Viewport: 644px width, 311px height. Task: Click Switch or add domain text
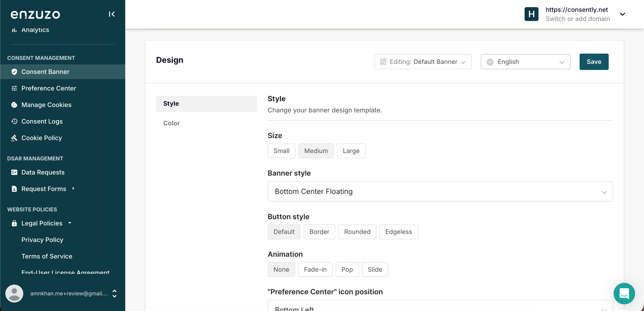tap(578, 19)
